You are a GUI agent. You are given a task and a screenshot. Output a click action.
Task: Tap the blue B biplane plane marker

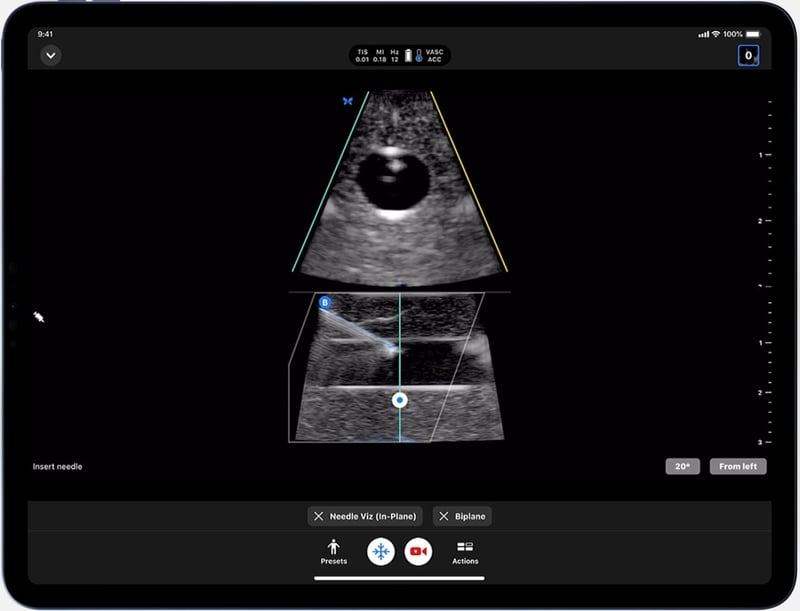pyautogui.click(x=325, y=300)
